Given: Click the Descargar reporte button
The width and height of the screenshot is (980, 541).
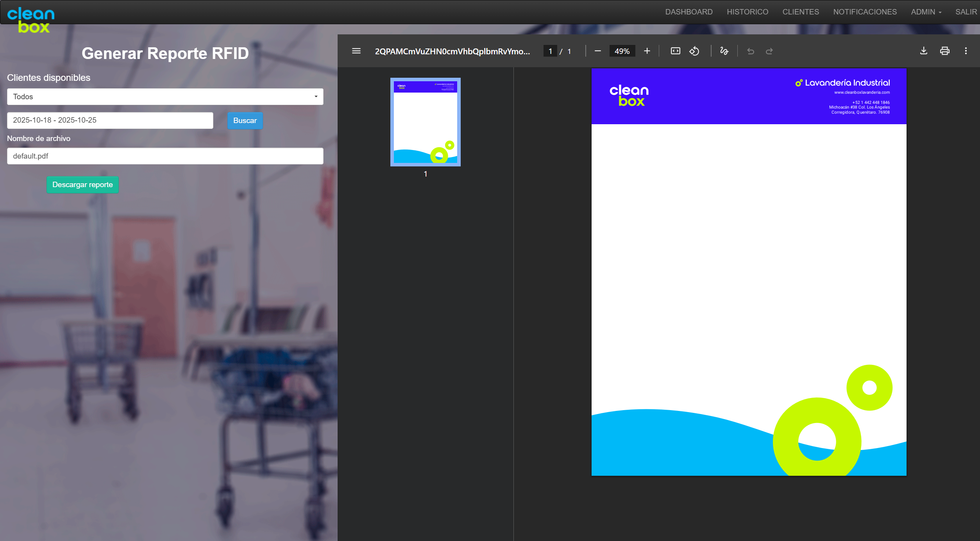Looking at the screenshot, I should (x=82, y=185).
